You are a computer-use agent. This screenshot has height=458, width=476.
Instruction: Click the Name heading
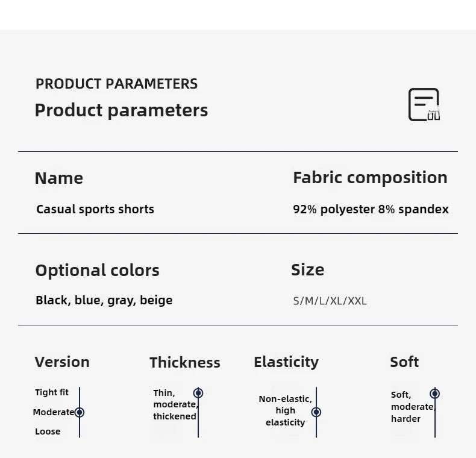[x=59, y=178]
